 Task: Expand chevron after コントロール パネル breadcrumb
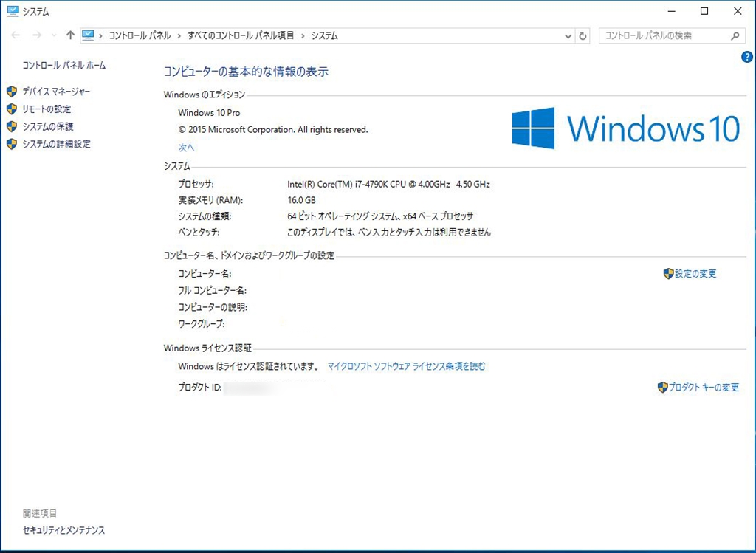pos(179,35)
